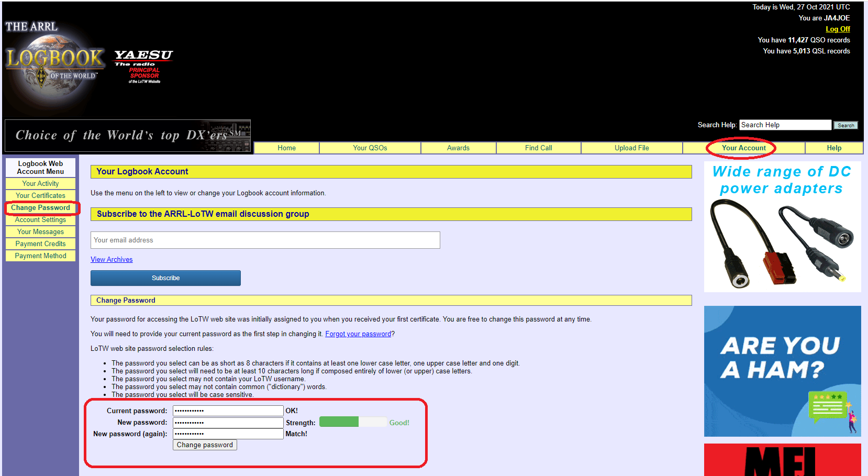Image resolution: width=868 pixels, height=476 pixels.
Task: Focus the Search Help text field
Action: pyautogui.click(x=785, y=125)
